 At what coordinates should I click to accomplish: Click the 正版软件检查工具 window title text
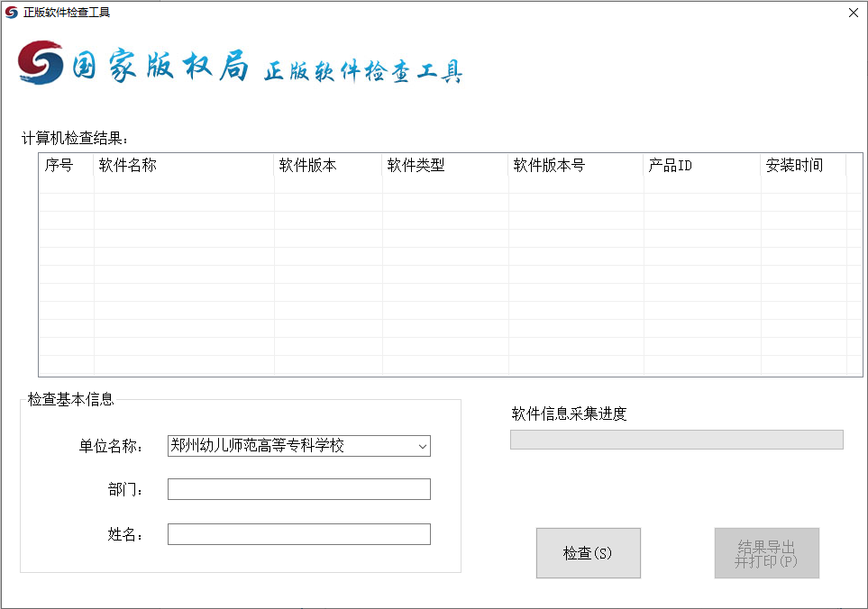[x=67, y=13]
